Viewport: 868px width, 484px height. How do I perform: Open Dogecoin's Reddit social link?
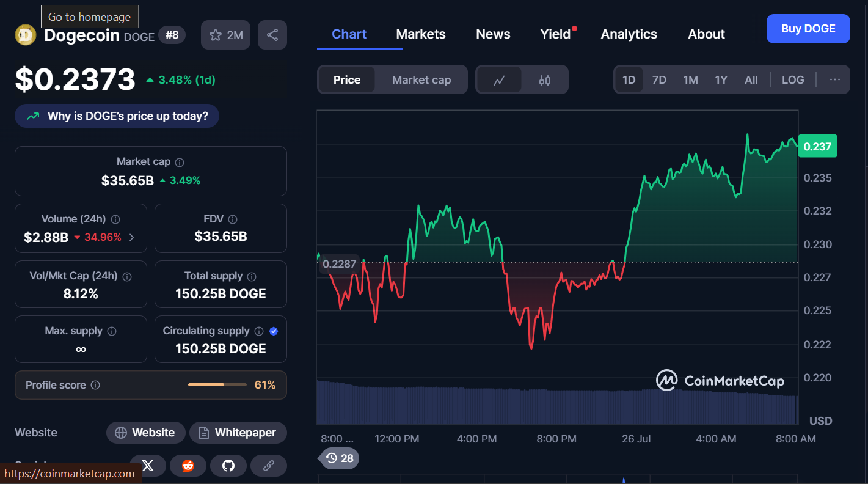click(188, 466)
